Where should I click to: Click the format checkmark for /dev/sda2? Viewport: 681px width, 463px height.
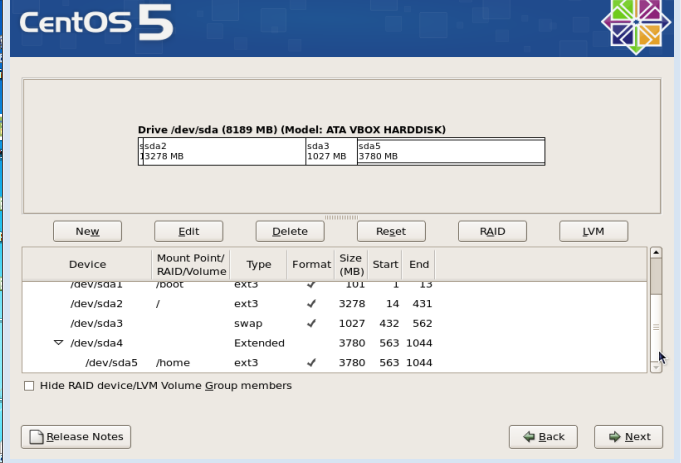coord(311,304)
